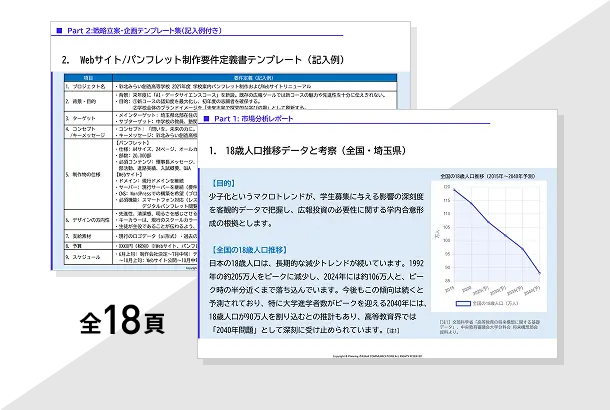Image resolution: width=610 pixels, height=410 pixels.
Task: Click the '要件定義 (記入例)' column header
Action: coord(255,78)
